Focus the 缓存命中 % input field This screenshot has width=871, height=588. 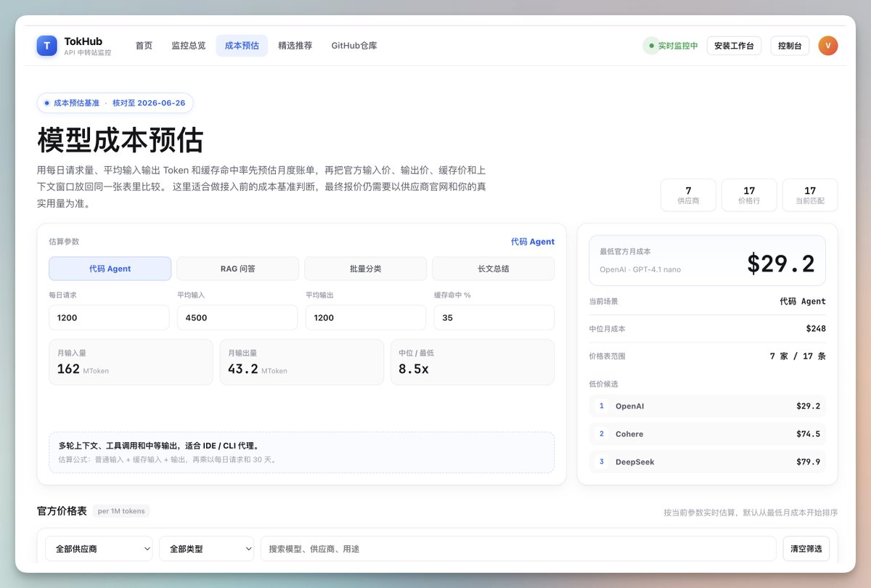pos(494,317)
